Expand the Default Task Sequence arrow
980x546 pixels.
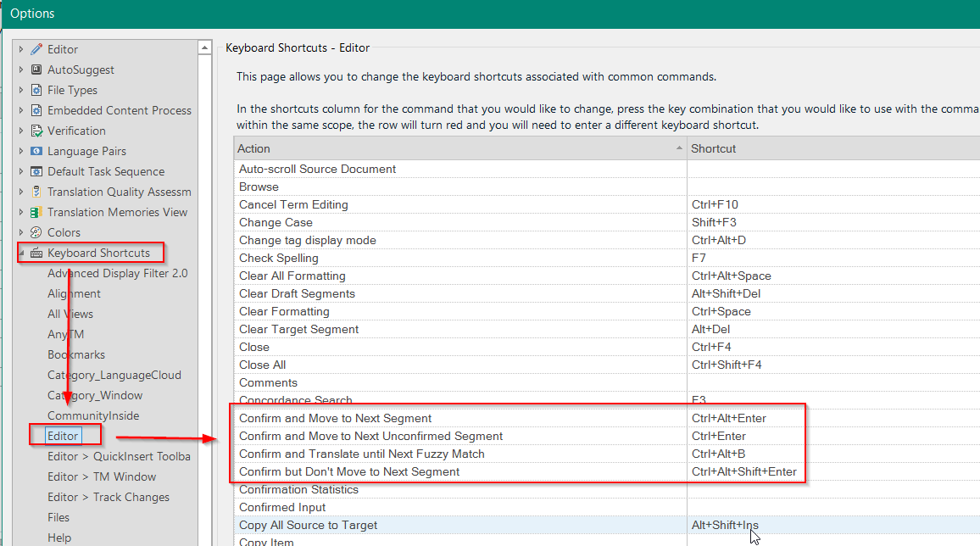pyautogui.click(x=20, y=171)
